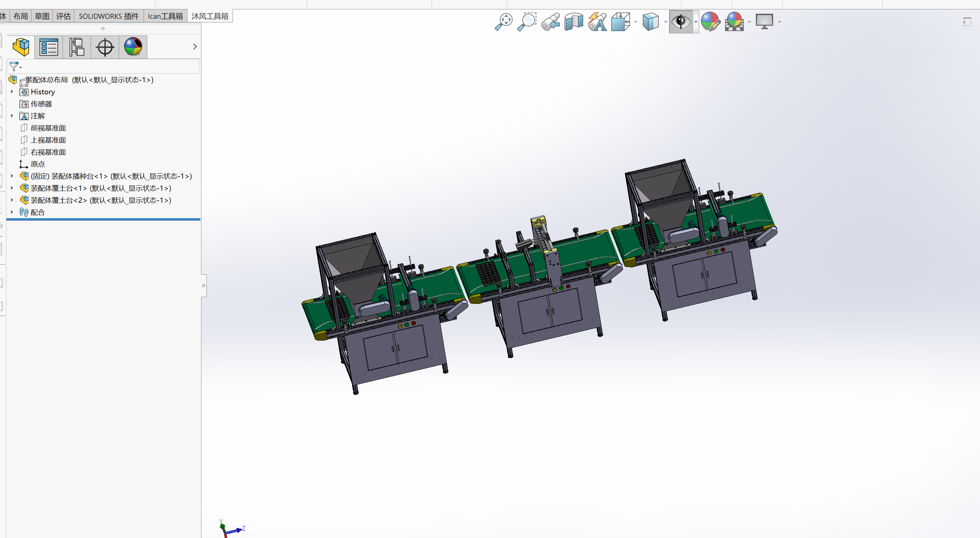Open the FeatureManager design tree tab
Viewport: 980px width, 538px height.
[x=21, y=47]
